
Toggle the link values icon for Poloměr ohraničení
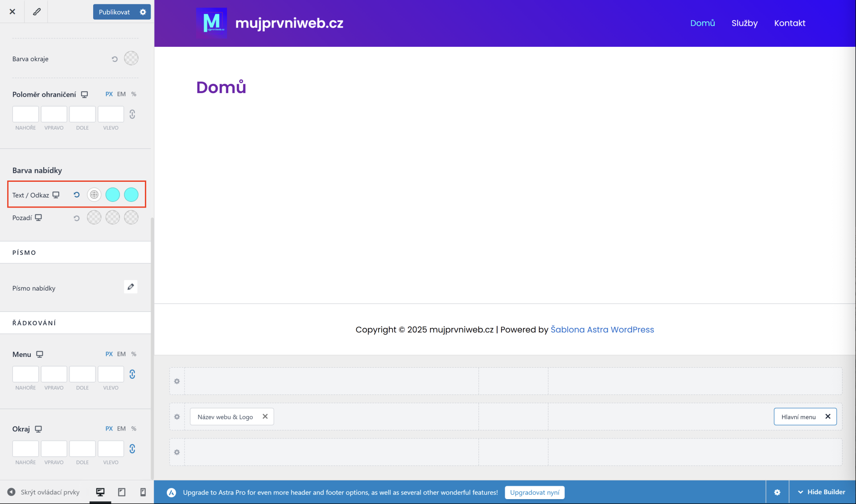pyautogui.click(x=132, y=115)
